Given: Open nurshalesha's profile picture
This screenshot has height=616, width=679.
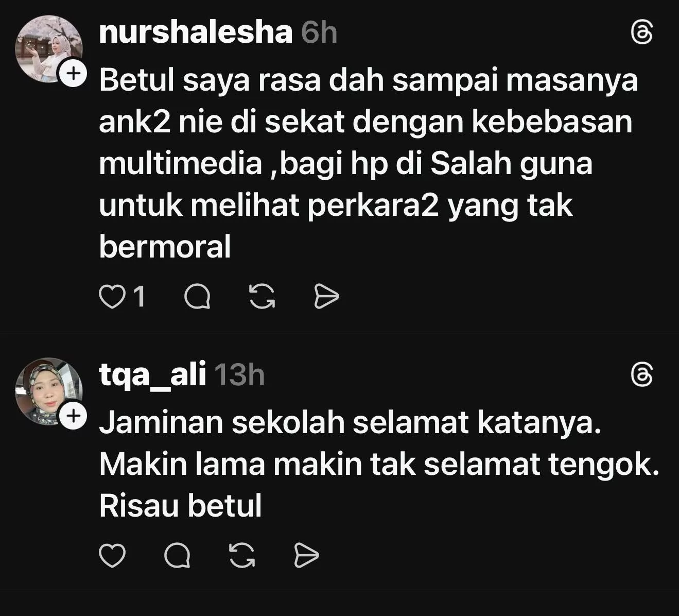Looking at the screenshot, I should tap(49, 49).
